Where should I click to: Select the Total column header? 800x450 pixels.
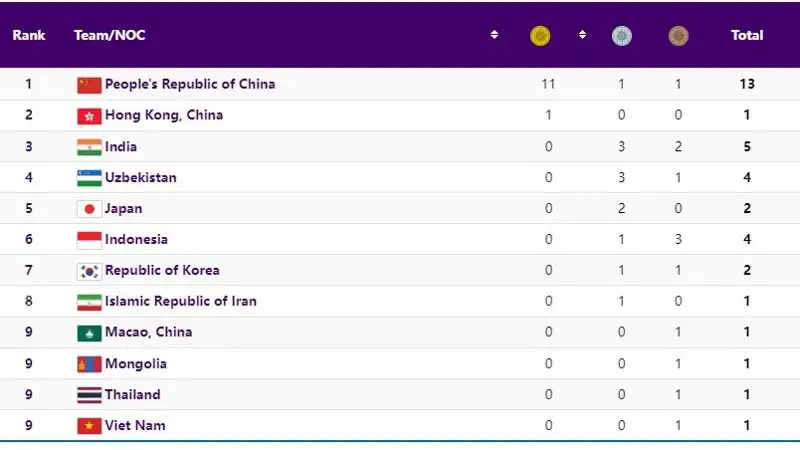click(747, 35)
